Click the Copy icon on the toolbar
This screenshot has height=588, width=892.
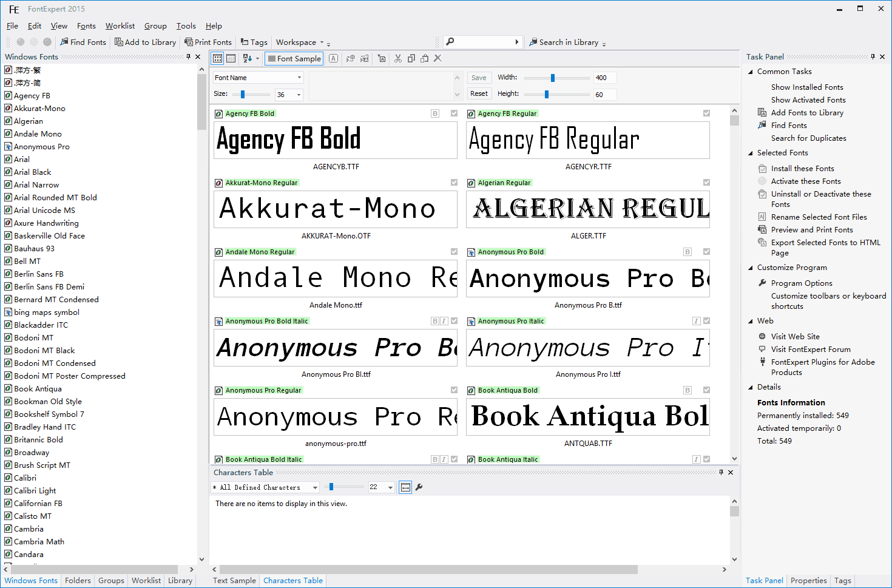coord(411,58)
